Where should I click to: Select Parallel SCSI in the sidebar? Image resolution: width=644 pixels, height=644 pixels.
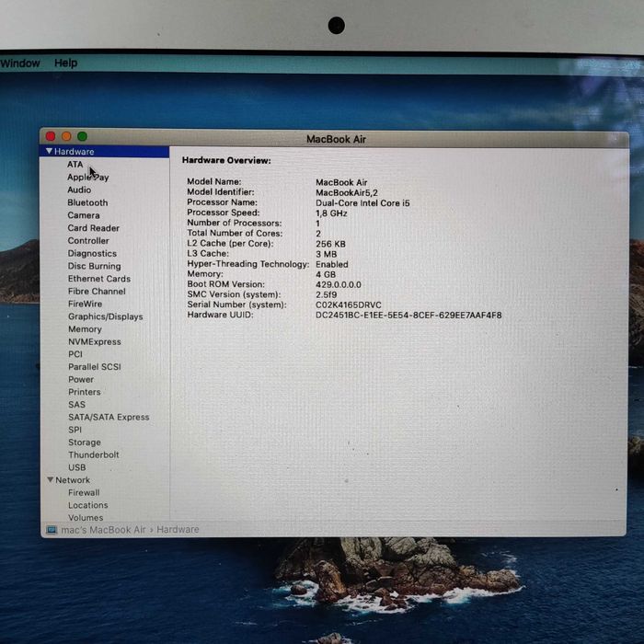[x=95, y=367]
